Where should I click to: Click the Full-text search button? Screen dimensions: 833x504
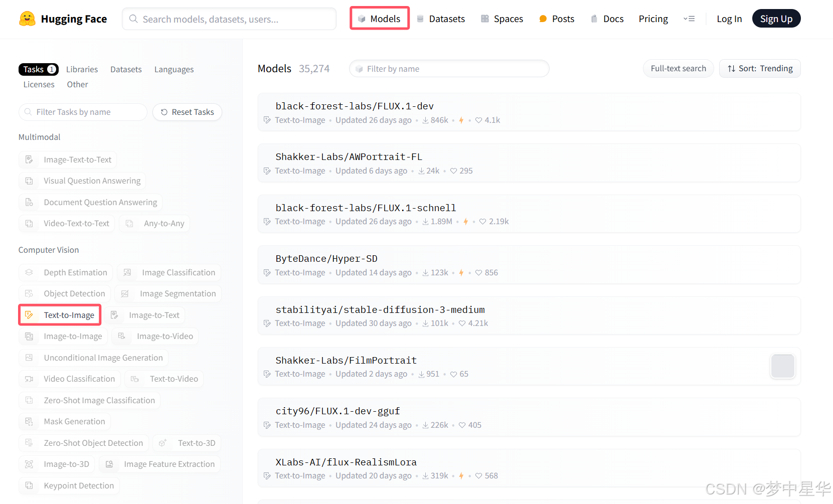(678, 68)
